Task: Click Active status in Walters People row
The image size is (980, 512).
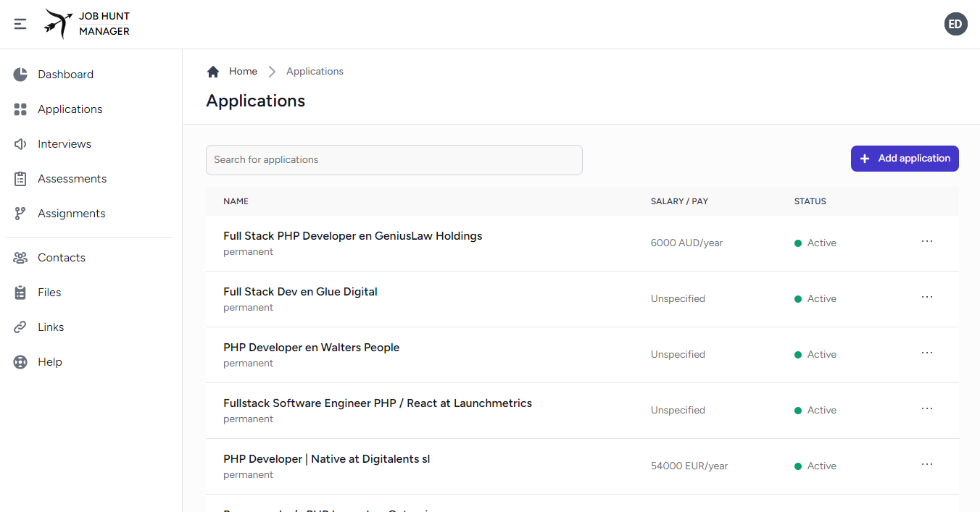Action: (815, 355)
